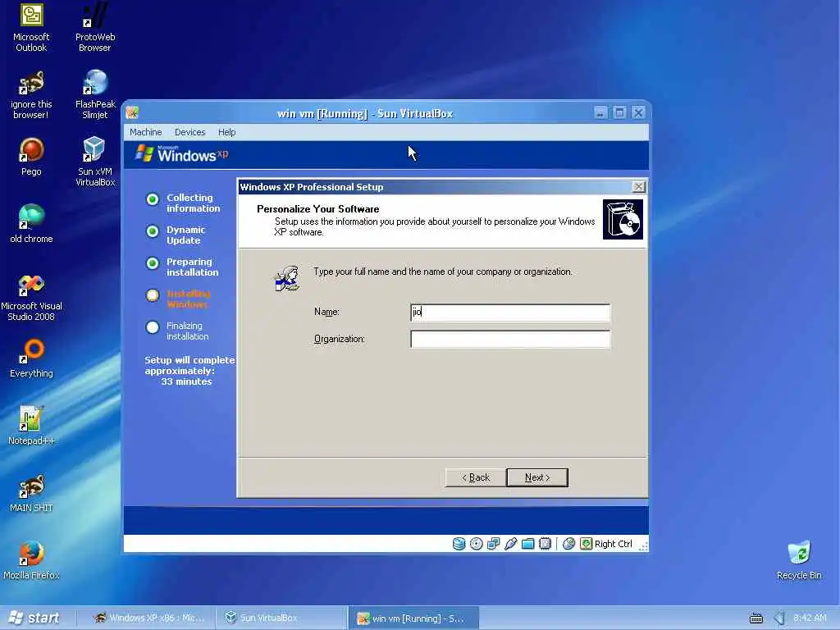840x630 pixels.
Task: Open the Machine menu in VirtualBox
Action: (146, 132)
